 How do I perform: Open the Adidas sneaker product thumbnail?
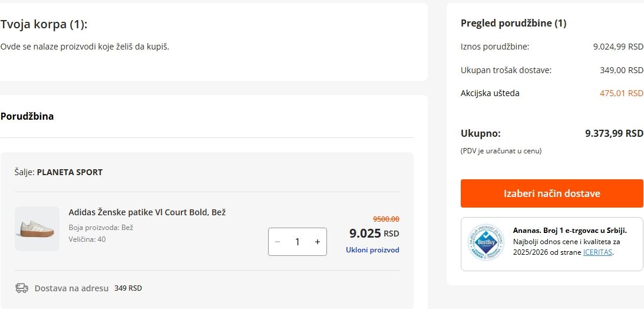coord(37,229)
